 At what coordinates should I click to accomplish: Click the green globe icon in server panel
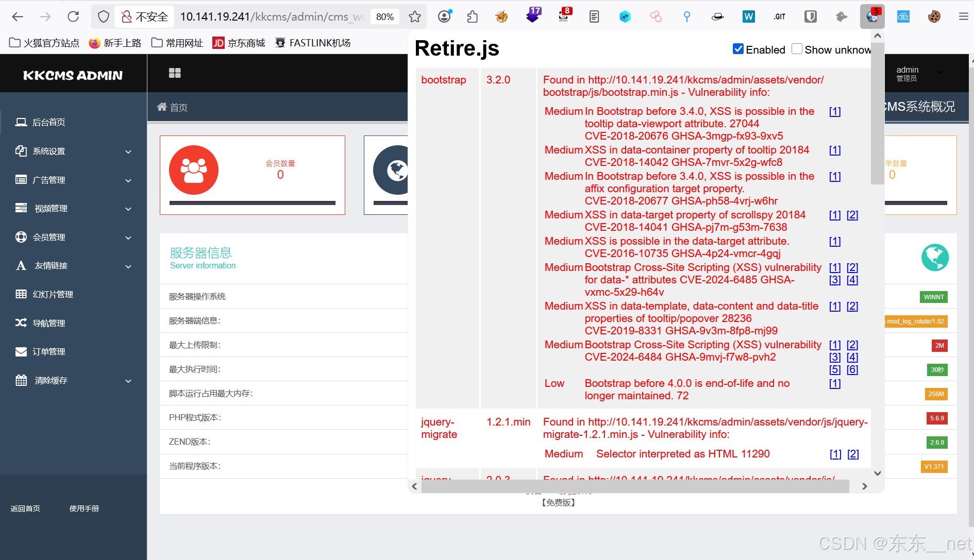tap(935, 257)
